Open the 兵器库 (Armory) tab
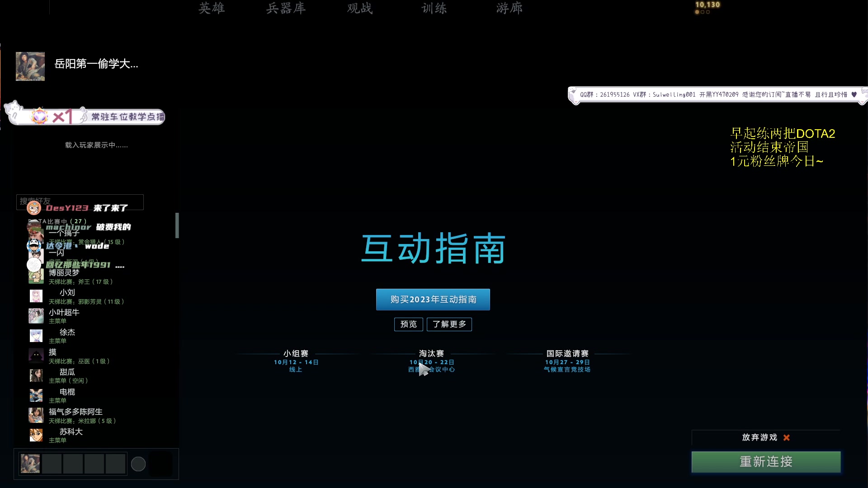868x488 pixels. click(x=286, y=8)
